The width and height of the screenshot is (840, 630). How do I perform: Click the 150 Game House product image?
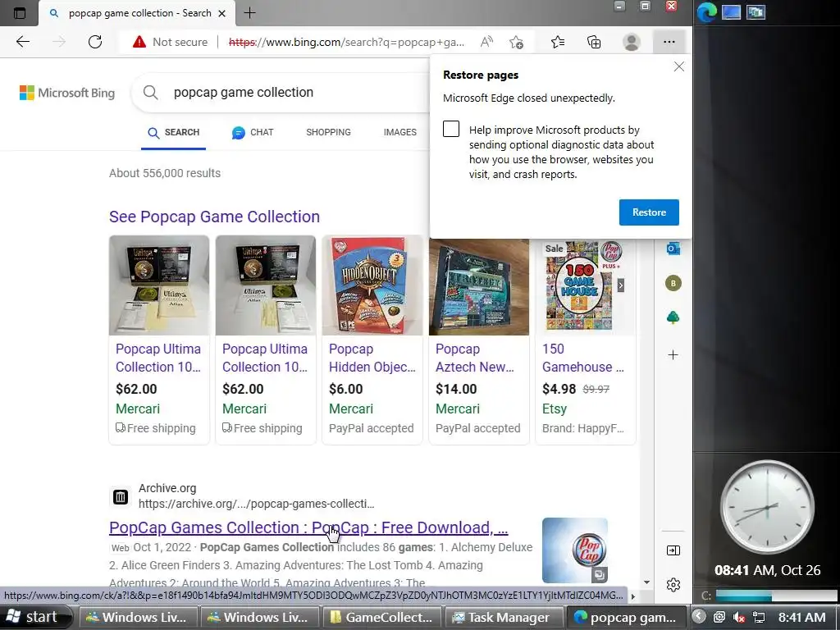(579, 285)
